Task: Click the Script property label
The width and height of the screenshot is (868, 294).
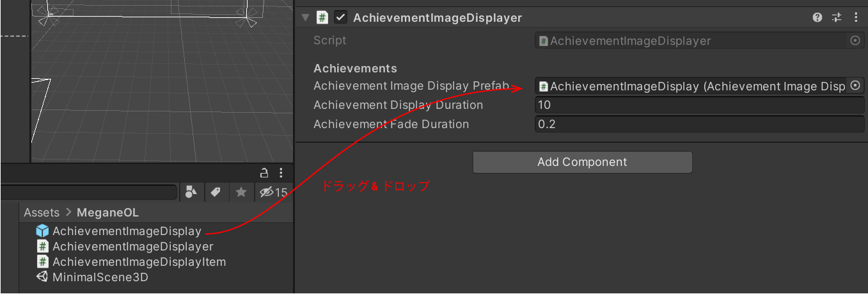Action: point(329,40)
